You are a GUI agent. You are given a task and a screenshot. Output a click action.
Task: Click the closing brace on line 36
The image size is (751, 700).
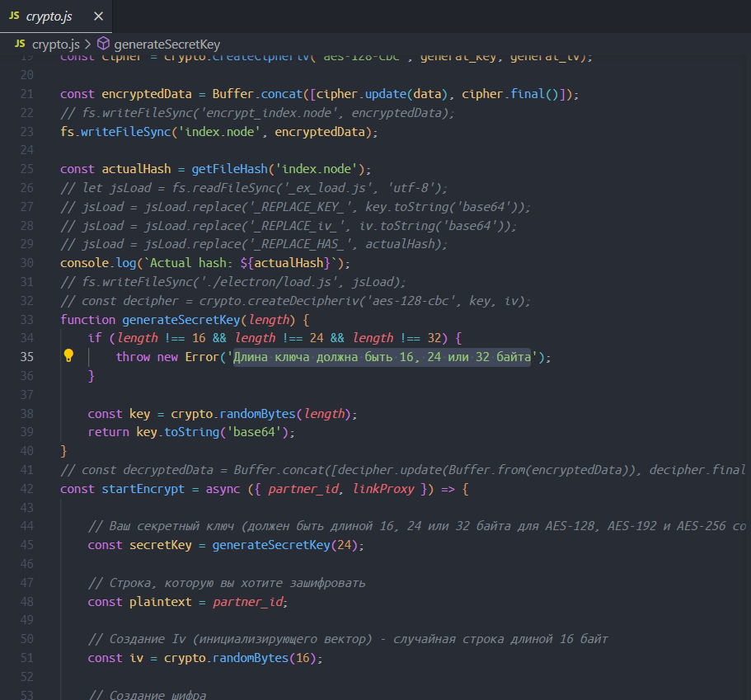(x=91, y=376)
